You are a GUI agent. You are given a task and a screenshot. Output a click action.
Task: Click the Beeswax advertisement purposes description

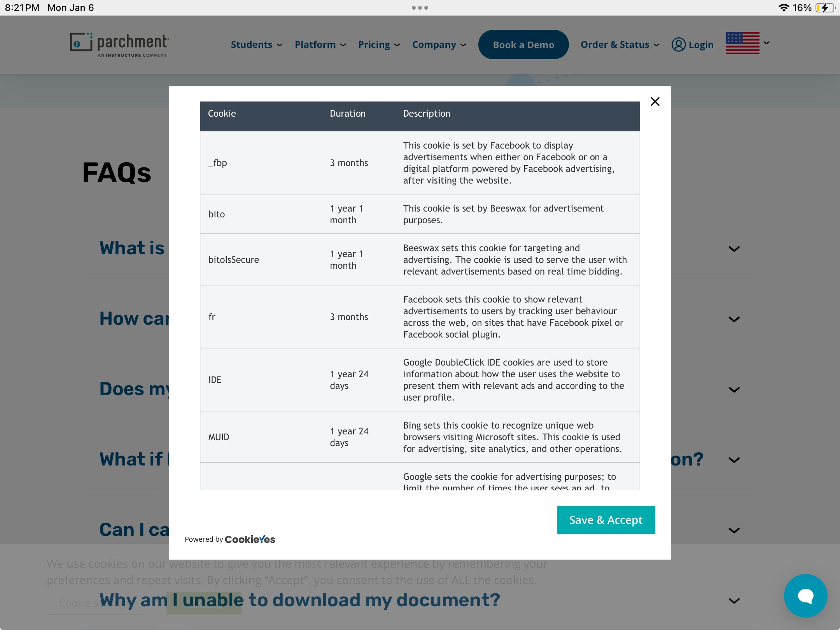point(503,214)
